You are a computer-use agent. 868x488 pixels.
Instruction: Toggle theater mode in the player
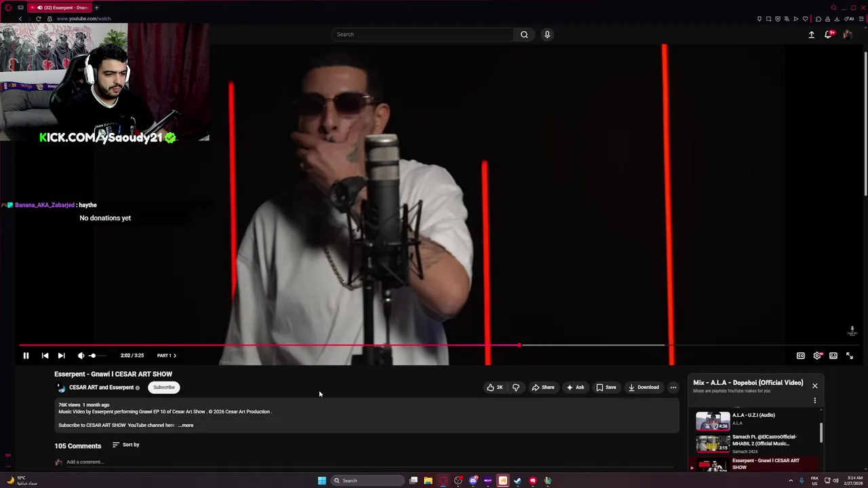(833, 355)
